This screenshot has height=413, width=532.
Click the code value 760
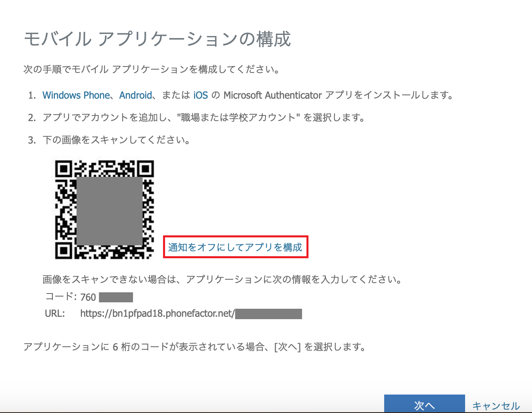(x=88, y=297)
